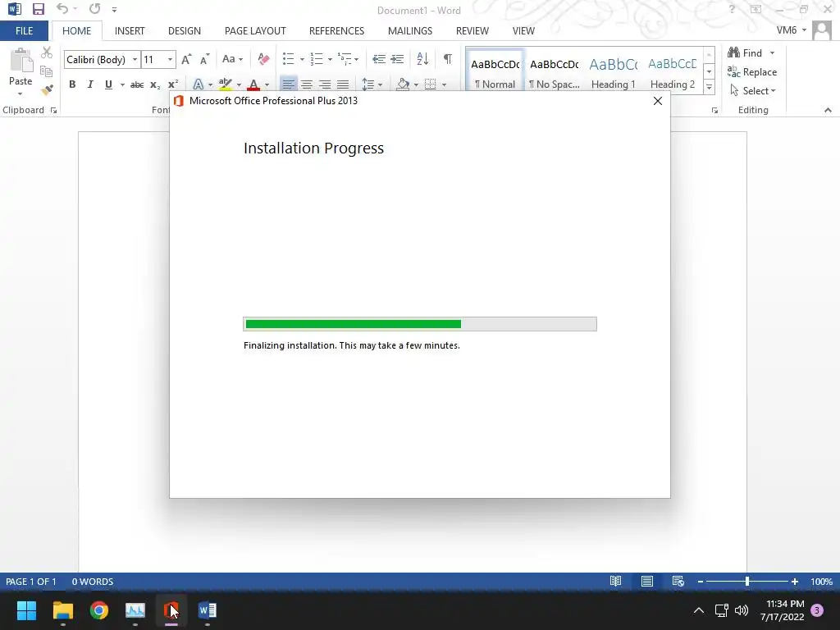Click the Save icon in quick access toolbar
The image size is (840, 630).
tap(38, 9)
